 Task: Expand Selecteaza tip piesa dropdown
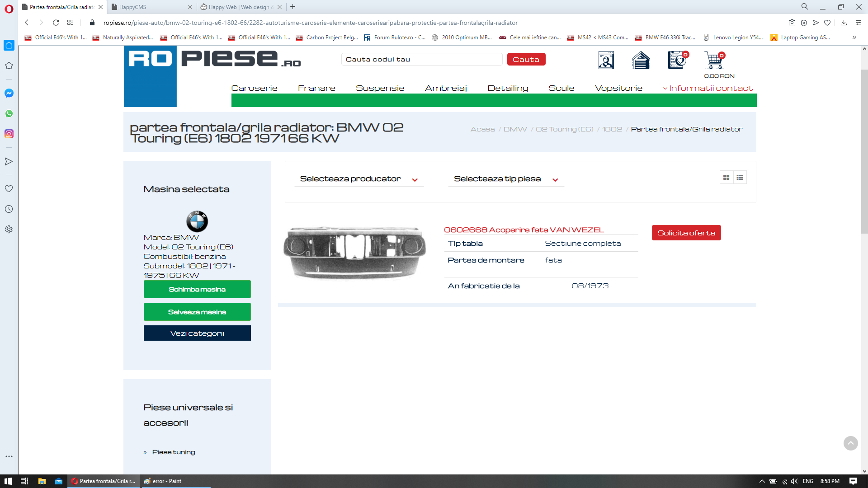506,179
